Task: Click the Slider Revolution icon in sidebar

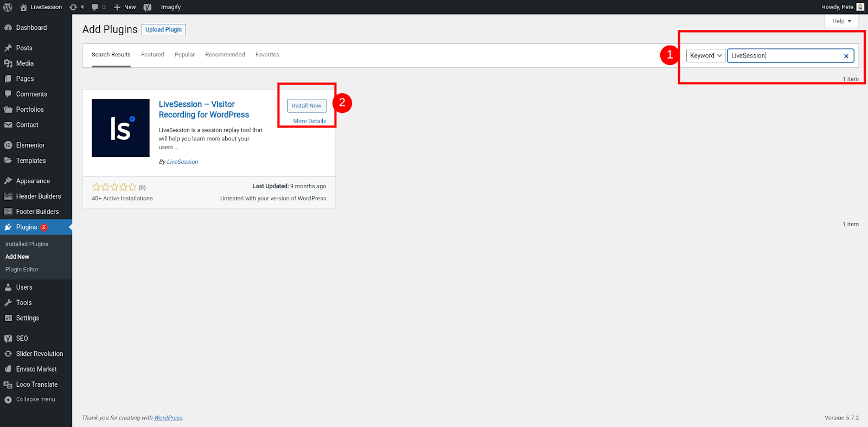Action: click(x=8, y=354)
